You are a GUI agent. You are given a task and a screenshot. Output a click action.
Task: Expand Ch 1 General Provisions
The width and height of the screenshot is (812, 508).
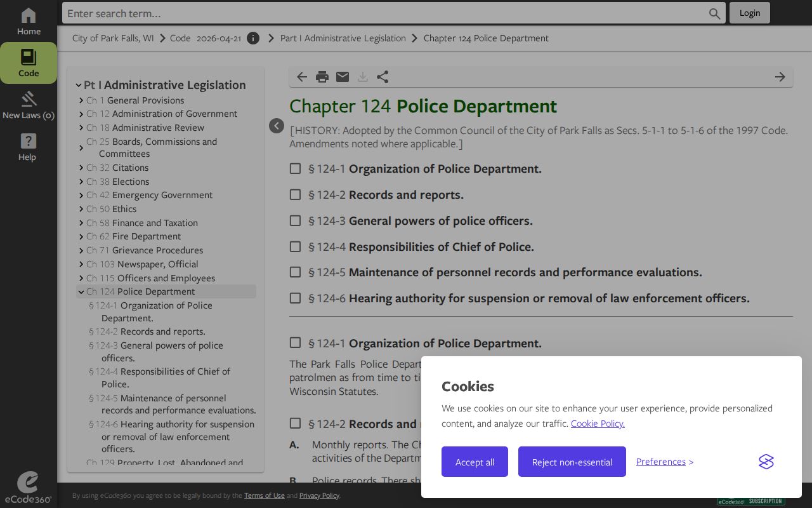[x=81, y=100]
